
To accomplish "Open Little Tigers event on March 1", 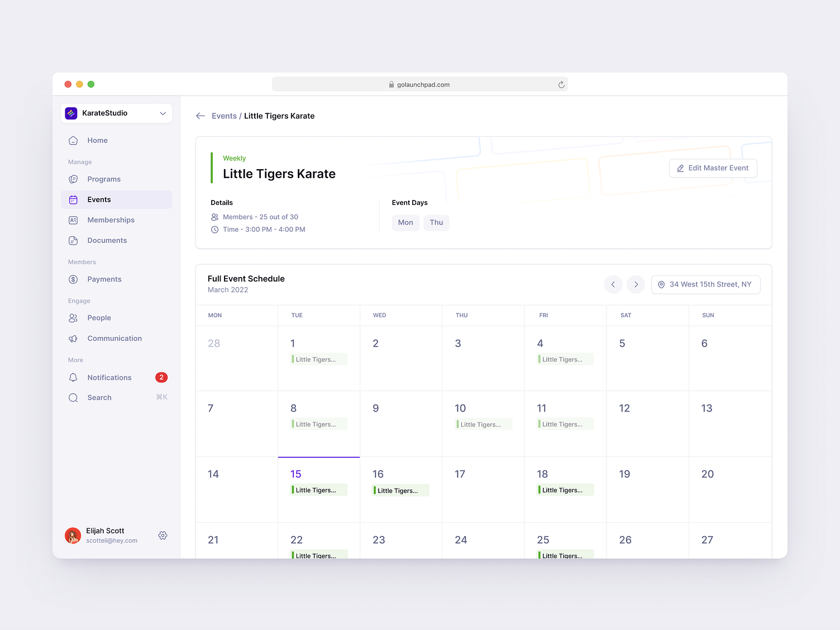I will 319,359.
